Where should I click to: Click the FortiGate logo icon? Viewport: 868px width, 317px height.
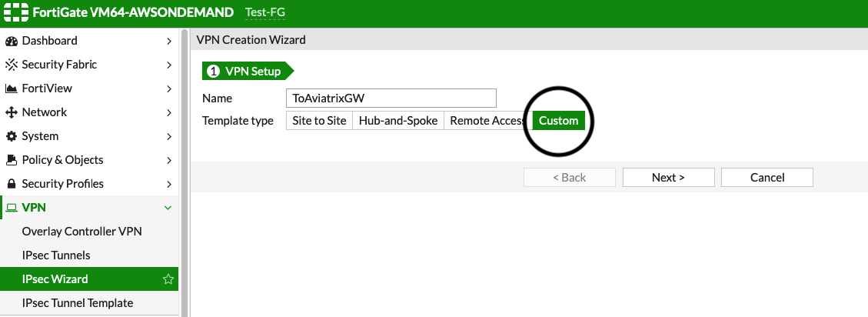(x=17, y=13)
